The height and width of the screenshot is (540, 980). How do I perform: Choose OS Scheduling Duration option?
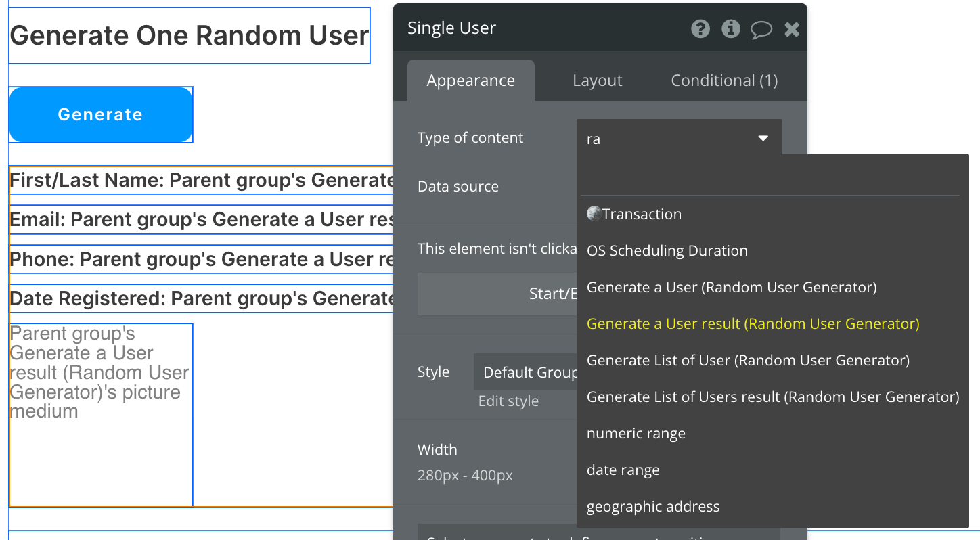(667, 251)
